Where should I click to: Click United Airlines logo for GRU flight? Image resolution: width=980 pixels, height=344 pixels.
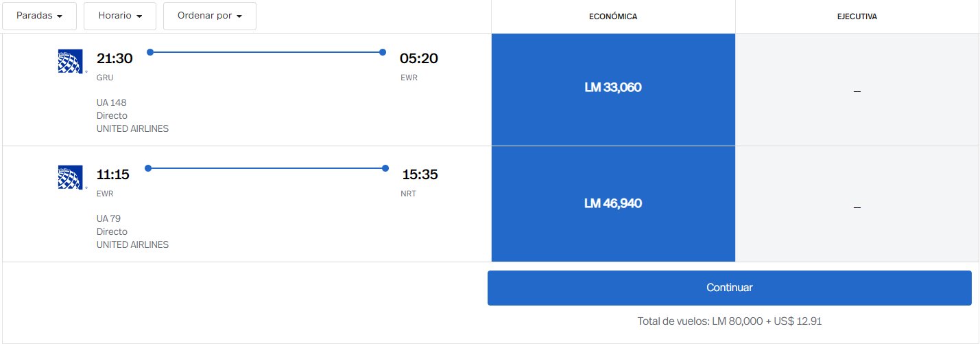(71, 61)
